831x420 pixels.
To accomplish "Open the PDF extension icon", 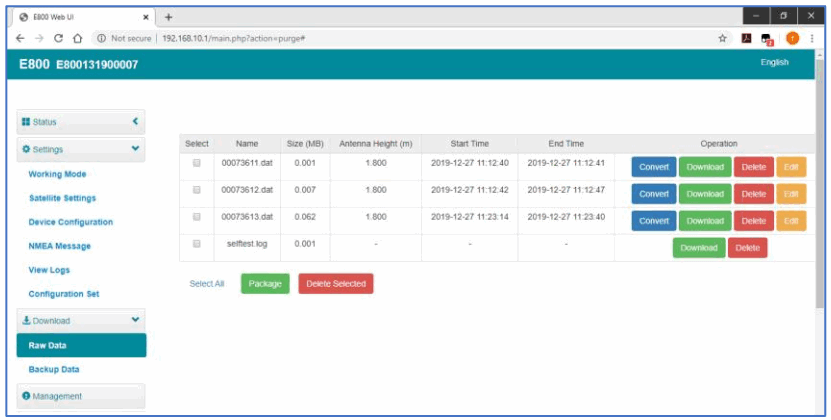I will pos(746,38).
